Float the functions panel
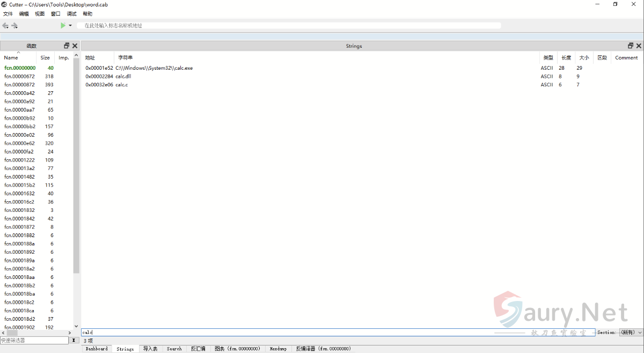Viewport: 644px width, 353px height. coord(67,46)
